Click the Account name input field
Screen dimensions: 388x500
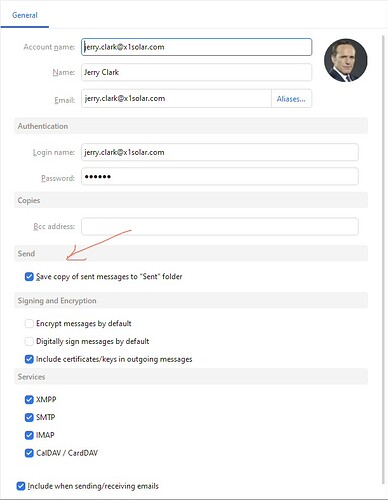point(196,47)
